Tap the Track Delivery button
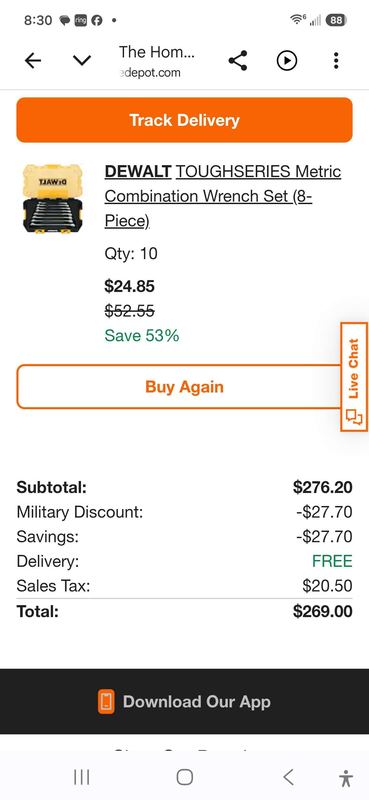369x800 pixels. tap(184, 120)
